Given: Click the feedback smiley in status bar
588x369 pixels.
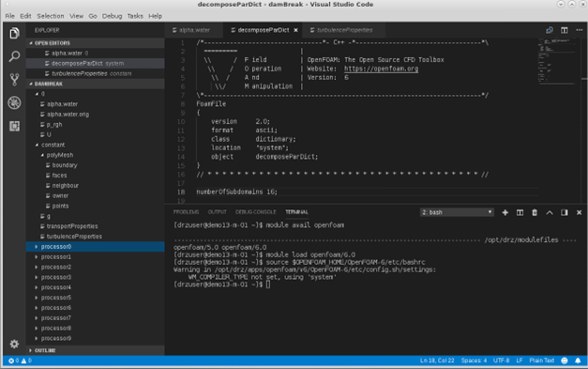Looking at the screenshot, I should pos(564,361).
